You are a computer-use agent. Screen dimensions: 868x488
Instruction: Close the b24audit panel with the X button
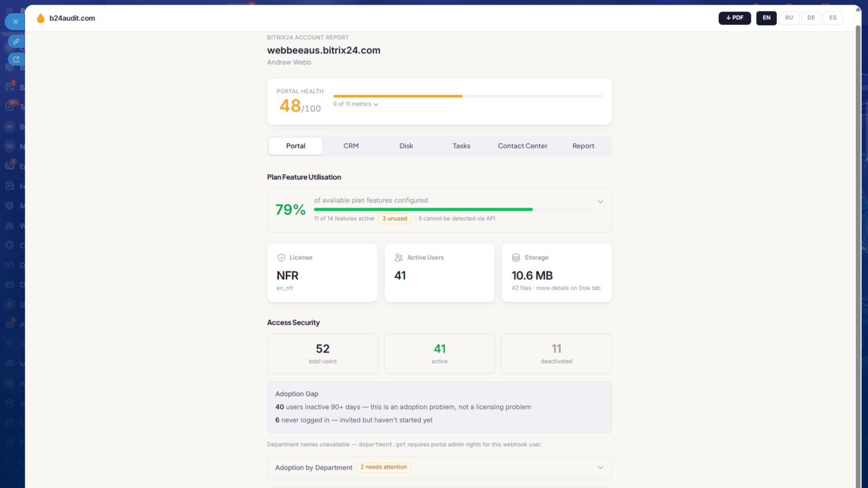[x=16, y=22]
